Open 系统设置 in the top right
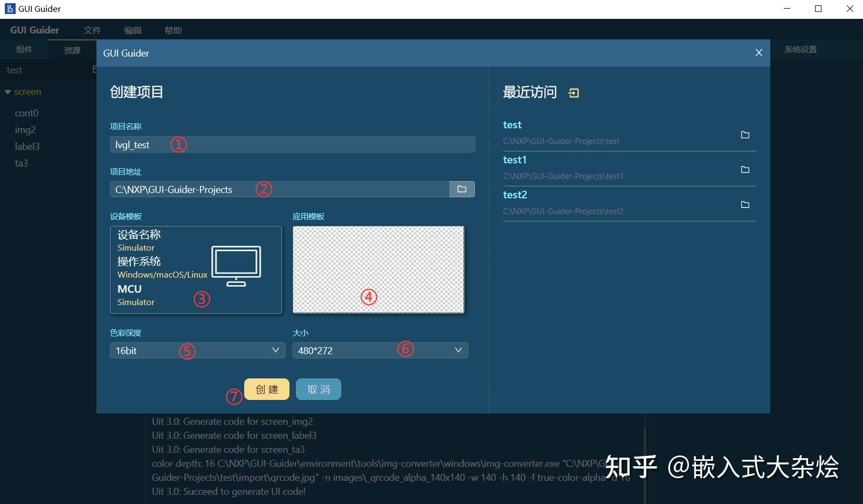 coord(800,49)
